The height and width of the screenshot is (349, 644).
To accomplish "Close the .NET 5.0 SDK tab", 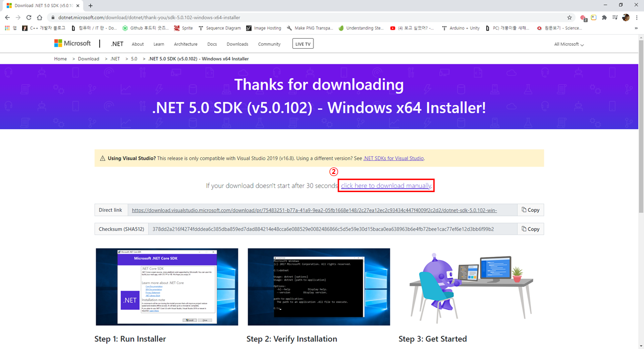I will (x=77, y=6).
